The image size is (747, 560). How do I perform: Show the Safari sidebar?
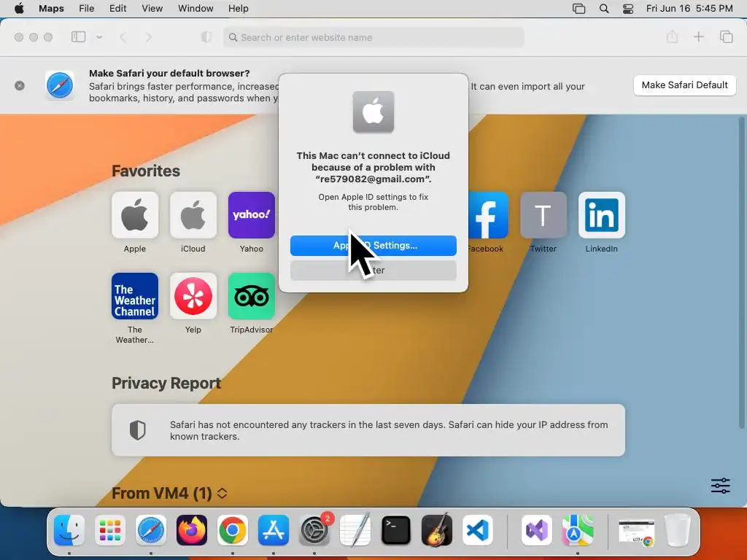point(78,36)
